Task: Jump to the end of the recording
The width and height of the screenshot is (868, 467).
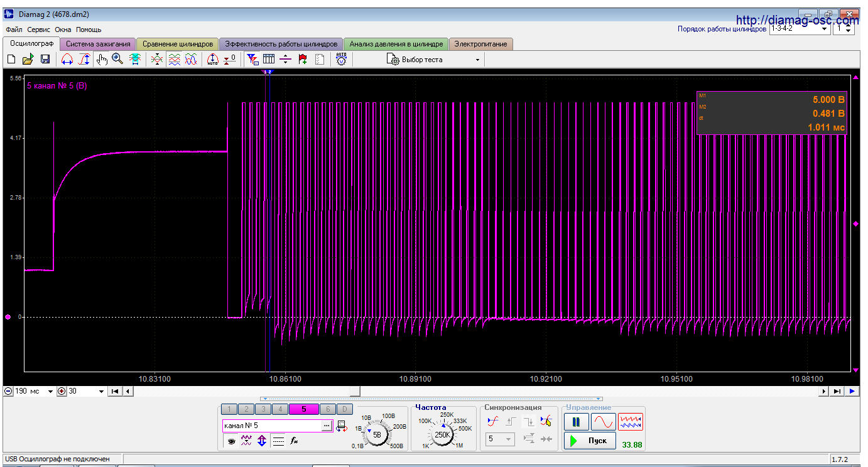Action: 837,391
